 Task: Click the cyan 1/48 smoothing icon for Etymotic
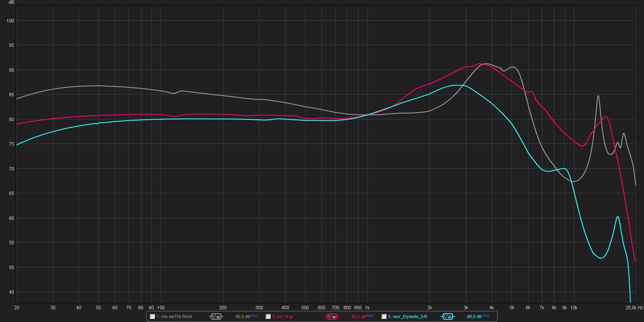pos(447,316)
